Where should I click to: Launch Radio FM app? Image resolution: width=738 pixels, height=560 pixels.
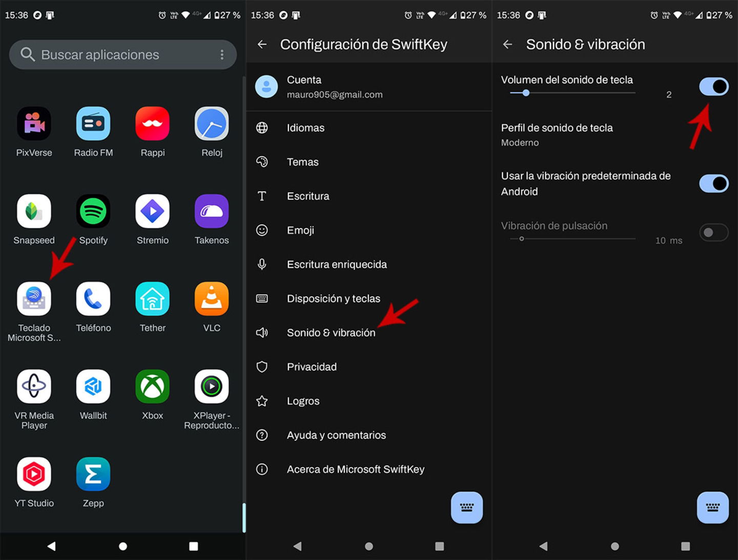click(93, 123)
